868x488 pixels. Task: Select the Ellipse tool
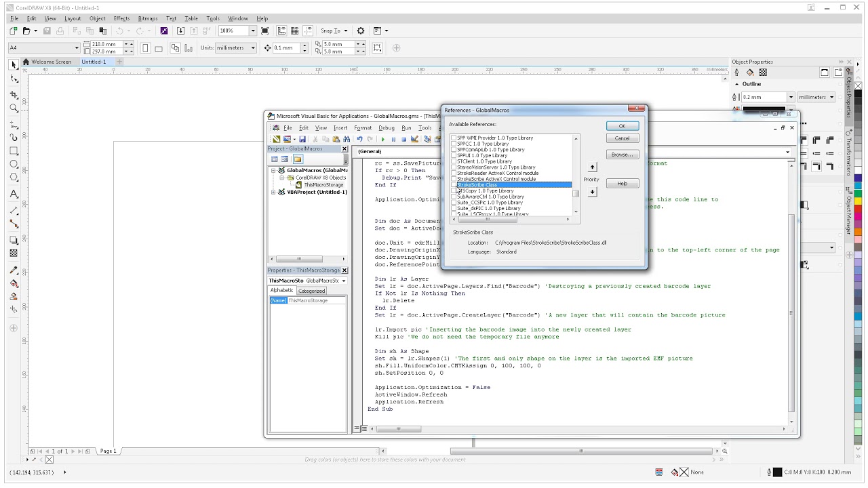pos(14,165)
